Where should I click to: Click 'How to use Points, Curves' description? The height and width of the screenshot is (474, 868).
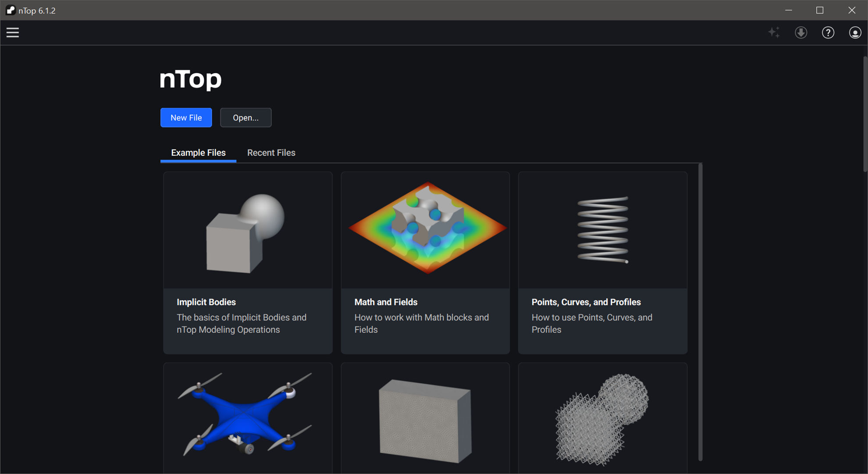(592, 323)
